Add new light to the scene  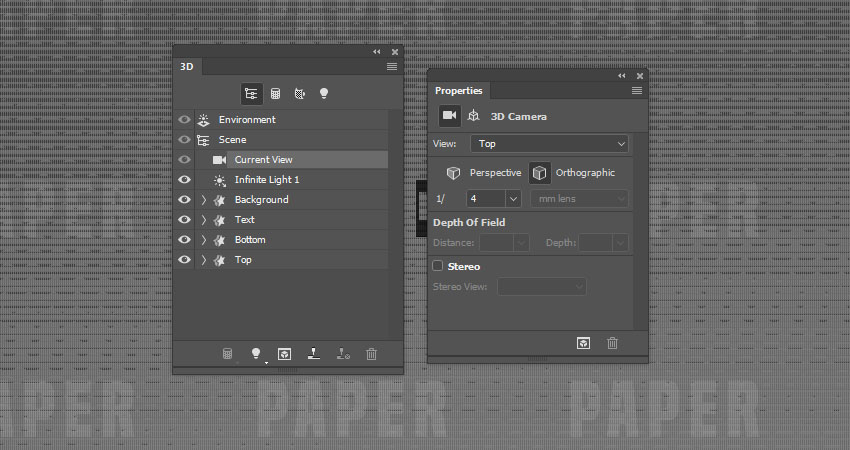click(x=256, y=353)
